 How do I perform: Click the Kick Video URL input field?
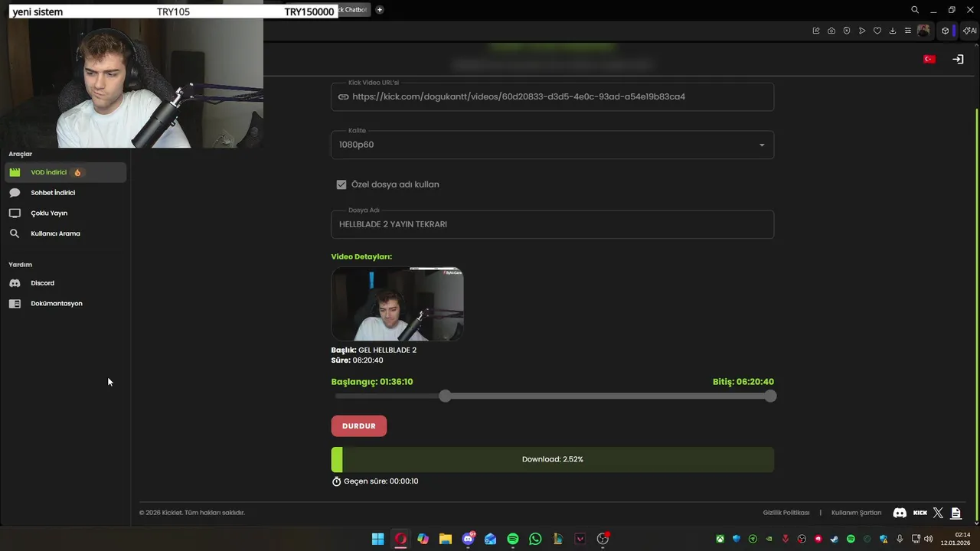click(x=552, y=97)
